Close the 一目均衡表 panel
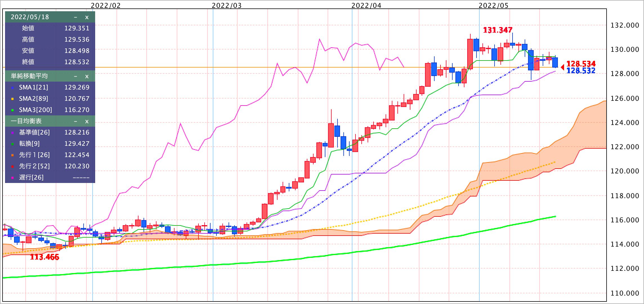This screenshot has height=304, width=644. (x=87, y=121)
